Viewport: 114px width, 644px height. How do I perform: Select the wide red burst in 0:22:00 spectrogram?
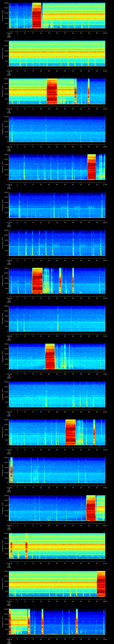[37, 16]
